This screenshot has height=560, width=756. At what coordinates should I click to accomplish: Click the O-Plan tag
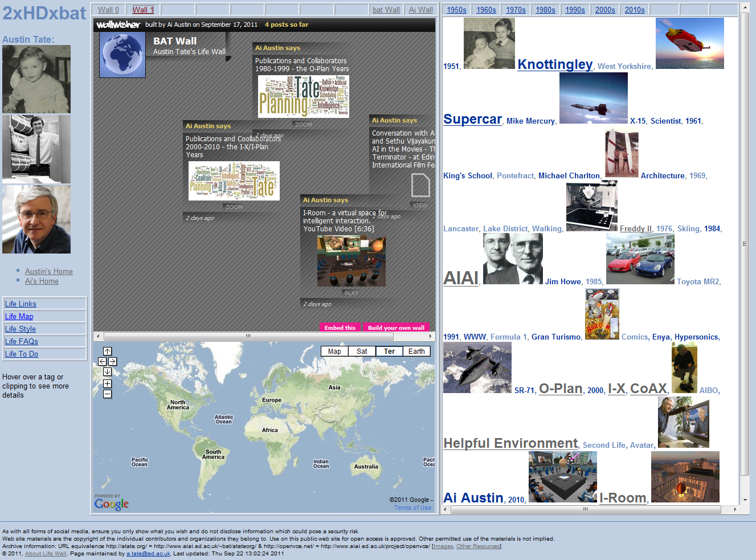(561, 389)
